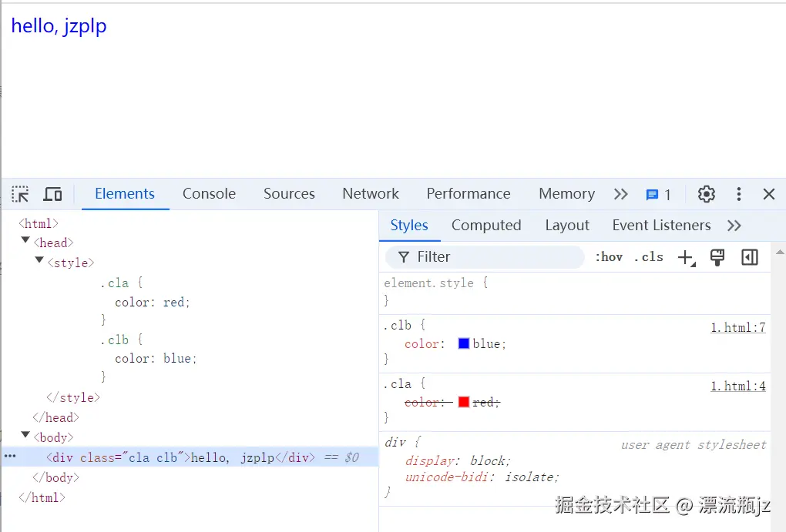Screen dimensions: 786x532
Task: Toggle element state with :hov
Action: pos(609,257)
